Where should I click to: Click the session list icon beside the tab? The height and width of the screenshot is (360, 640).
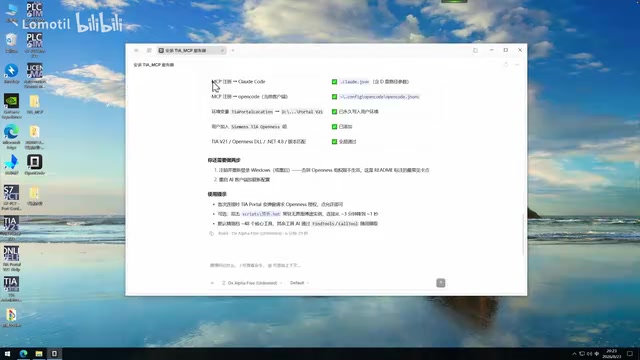149,50
